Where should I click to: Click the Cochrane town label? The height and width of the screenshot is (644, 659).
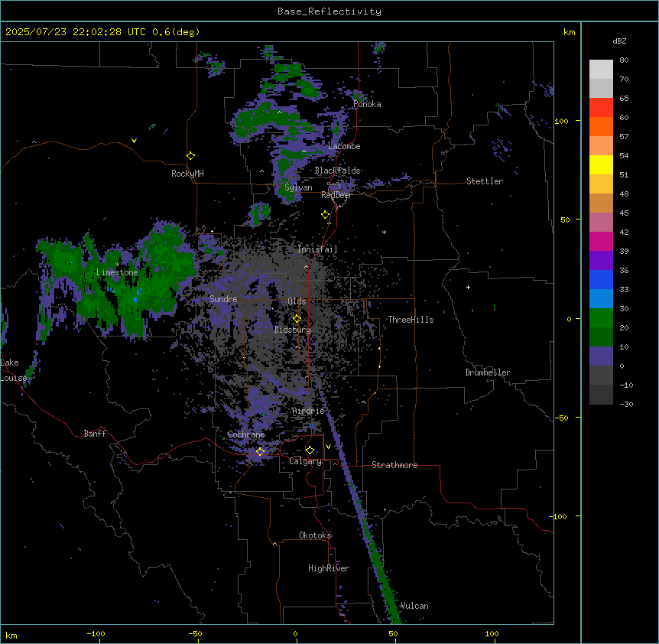246,434
